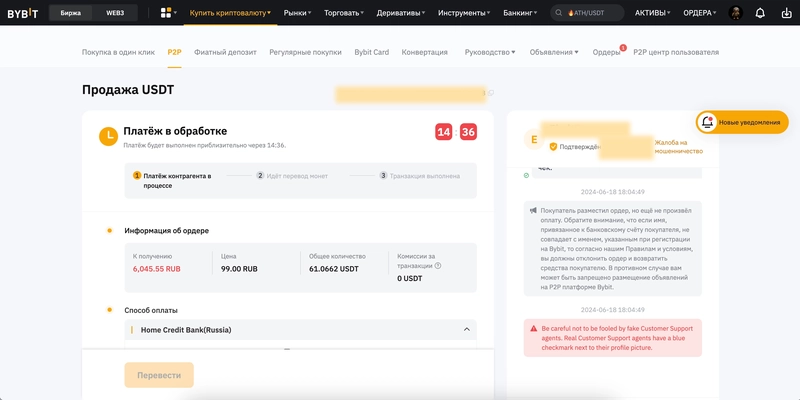Screen dimensions: 800x400
Task: Copy the order ID icon
Action: (491, 93)
